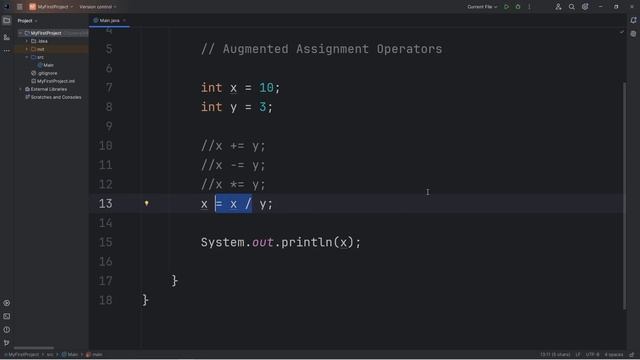Open Database tool window

point(633,34)
